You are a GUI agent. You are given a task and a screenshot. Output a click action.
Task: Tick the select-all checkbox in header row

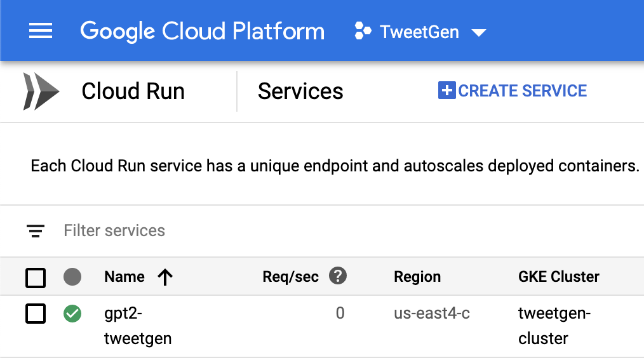36,277
